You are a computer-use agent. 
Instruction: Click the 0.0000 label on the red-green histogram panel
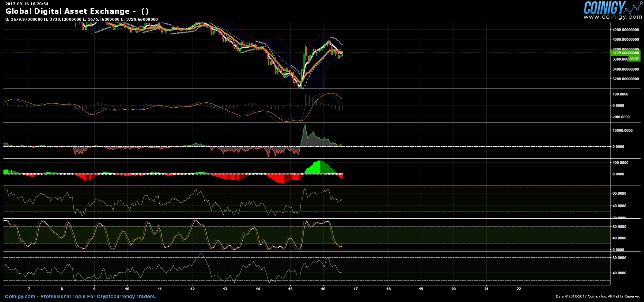[618, 174]
